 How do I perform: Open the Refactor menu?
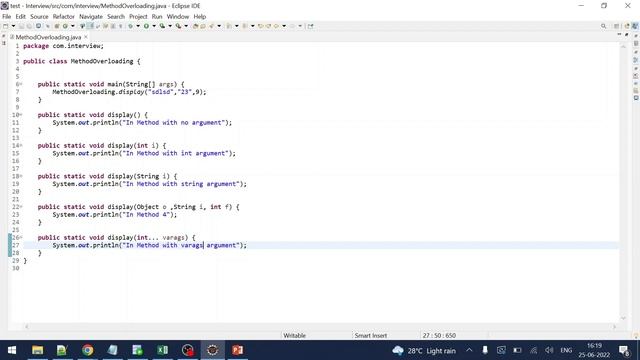click(64, 16)
